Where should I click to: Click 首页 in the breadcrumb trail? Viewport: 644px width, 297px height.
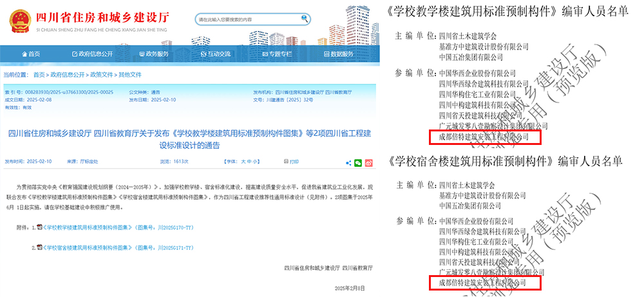tap(39, 75)
